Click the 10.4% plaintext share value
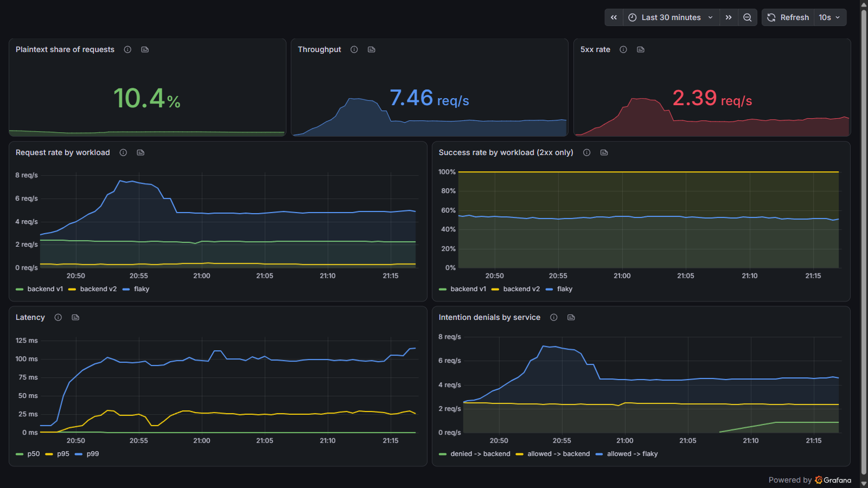 point(147,99)
